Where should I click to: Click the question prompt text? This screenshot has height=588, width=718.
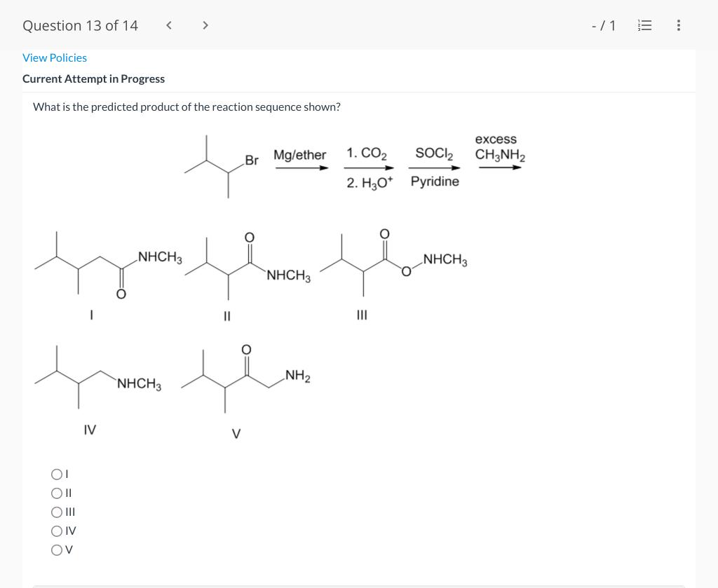point(187,107)
